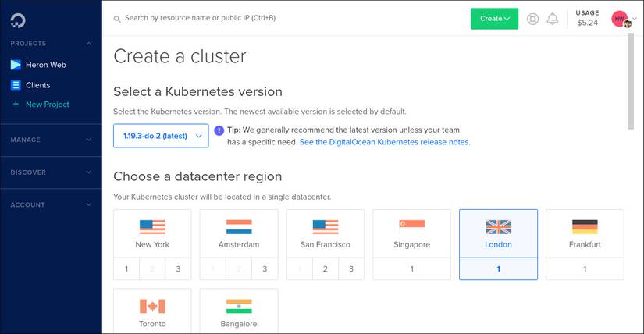Select San Francisco datacenter 2

click(x=326, y=268)
